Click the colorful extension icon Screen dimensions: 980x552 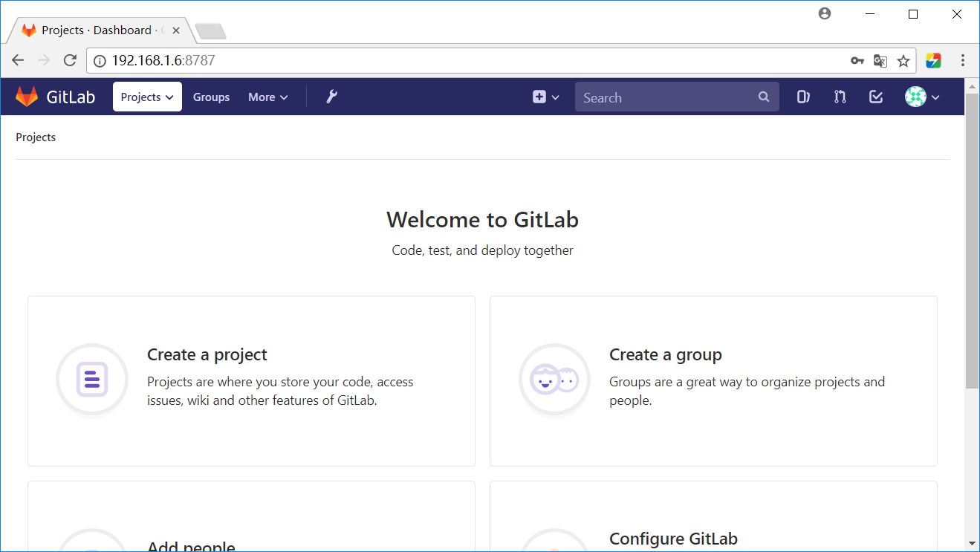[934, 61]
